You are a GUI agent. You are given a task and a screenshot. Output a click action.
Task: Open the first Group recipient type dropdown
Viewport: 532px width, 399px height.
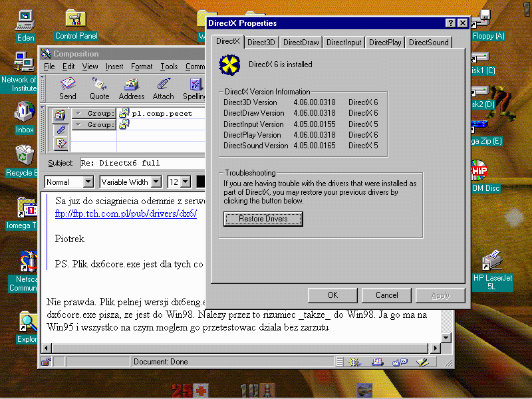[94, 113]
